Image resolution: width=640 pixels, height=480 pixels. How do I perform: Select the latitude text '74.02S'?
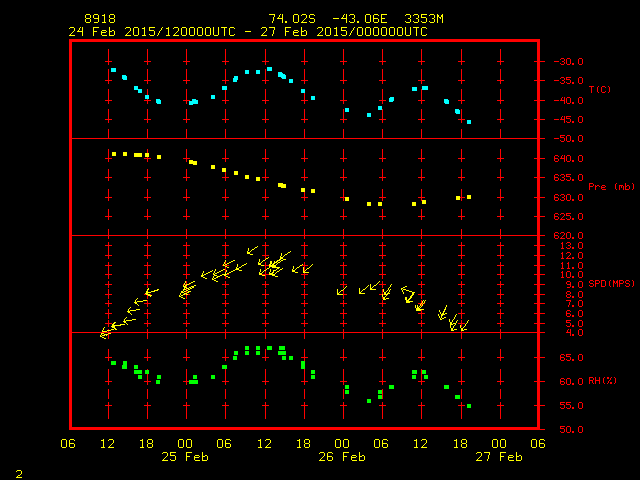click(292, 19)
